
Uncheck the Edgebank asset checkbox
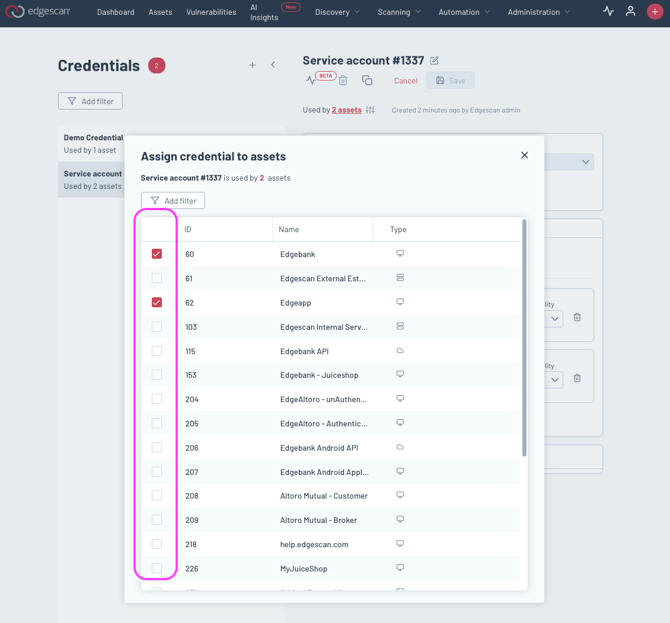click(157, 254)
